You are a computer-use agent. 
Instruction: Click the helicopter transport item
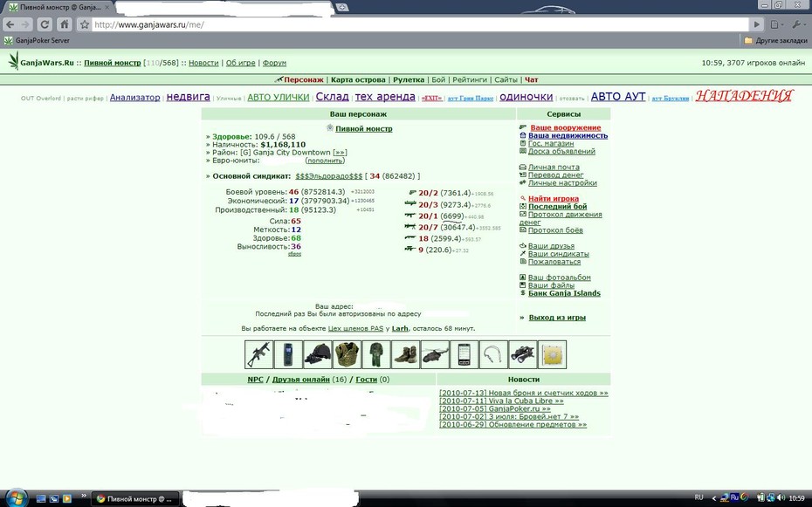[435, 354]
